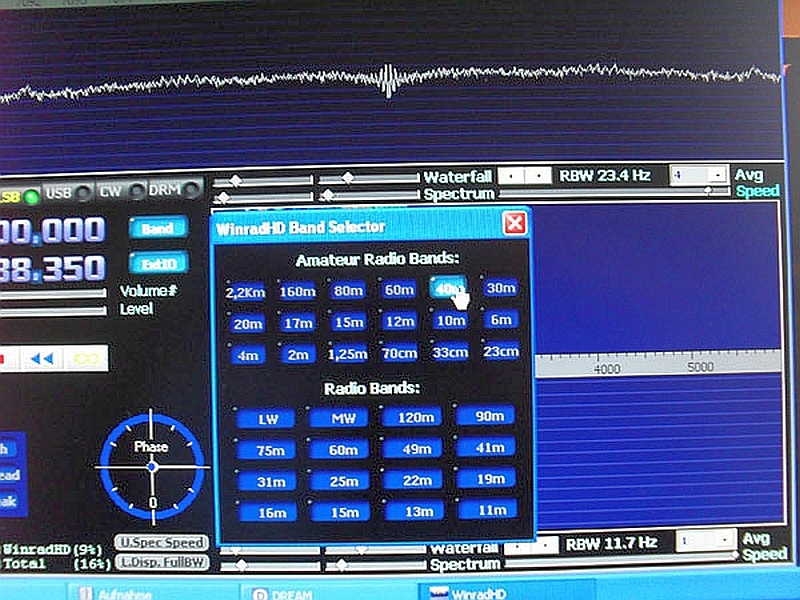
Task: Choose the 120m radio band
Action: (414, 417)
